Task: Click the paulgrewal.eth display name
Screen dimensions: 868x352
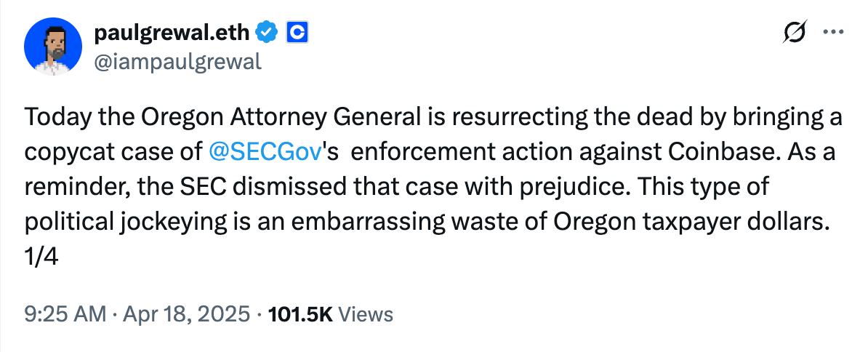Action: click(x=172, y=32)
